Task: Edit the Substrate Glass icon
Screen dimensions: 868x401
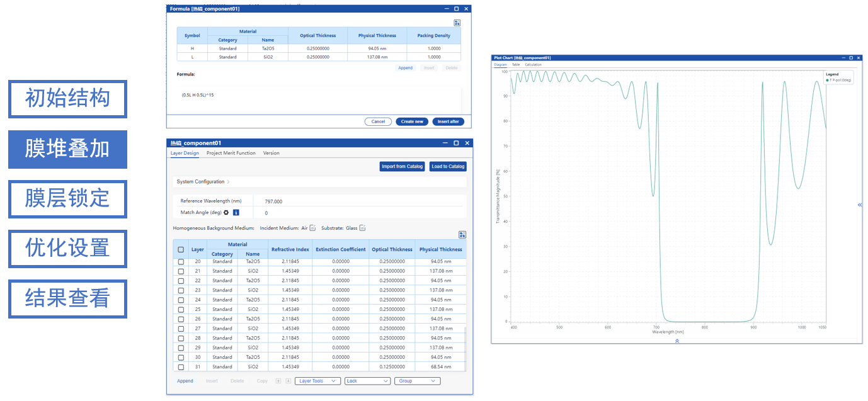Action: (x=362, y=228)
